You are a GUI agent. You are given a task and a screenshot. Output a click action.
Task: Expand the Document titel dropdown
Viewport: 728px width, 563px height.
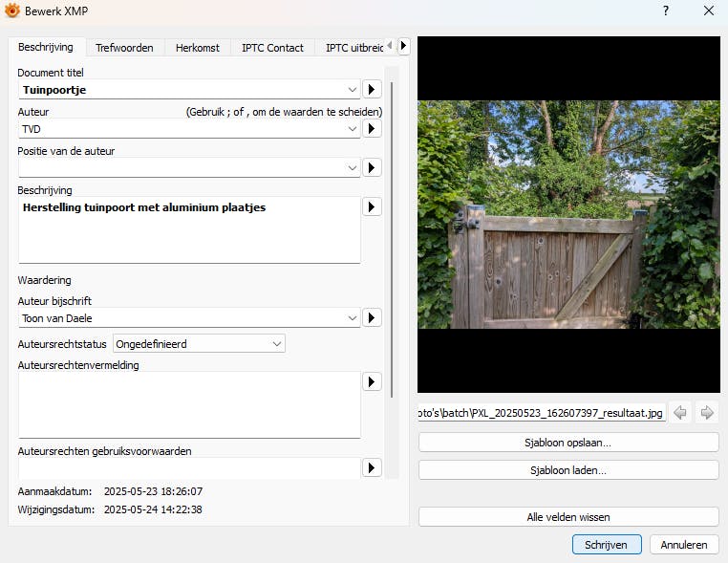click(353, 90)
